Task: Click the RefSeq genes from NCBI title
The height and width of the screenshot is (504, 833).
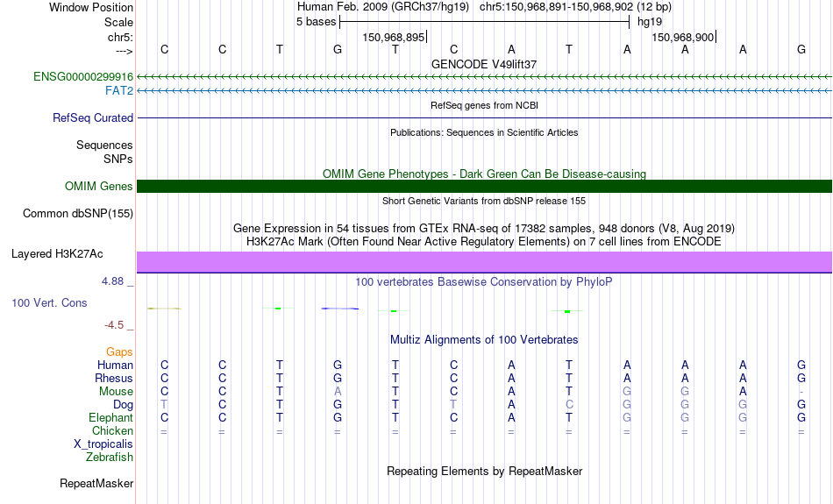Action: tap(485, 105)
